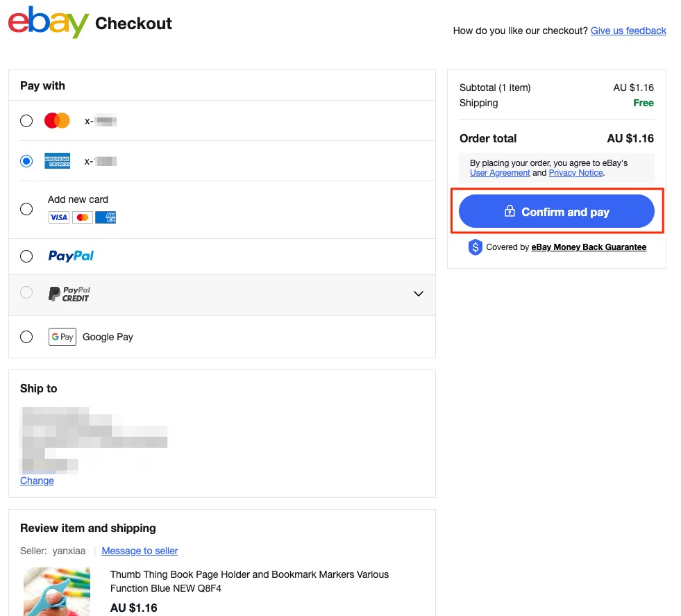The width and height of the screenshot is (681, 616).
Task: Click the PayPal logo
Action: pyautogui.click(x=71, y=256)
